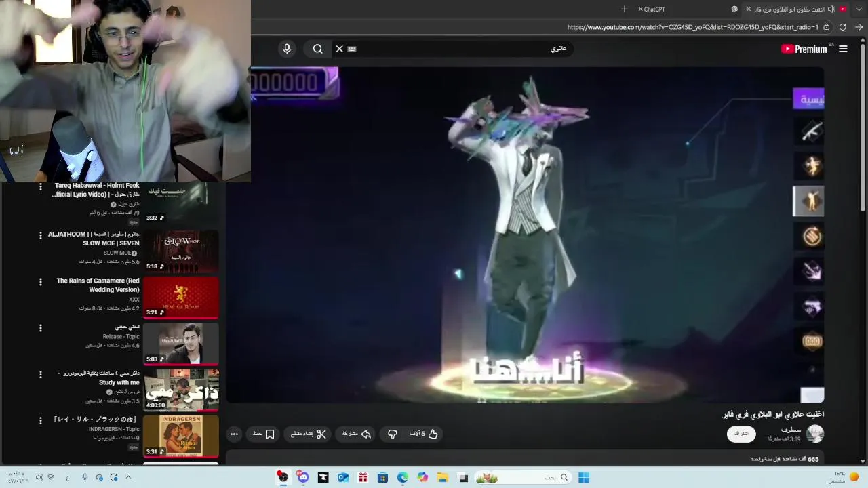Open the volume speaker tray icon

click(x=40, y=477)
